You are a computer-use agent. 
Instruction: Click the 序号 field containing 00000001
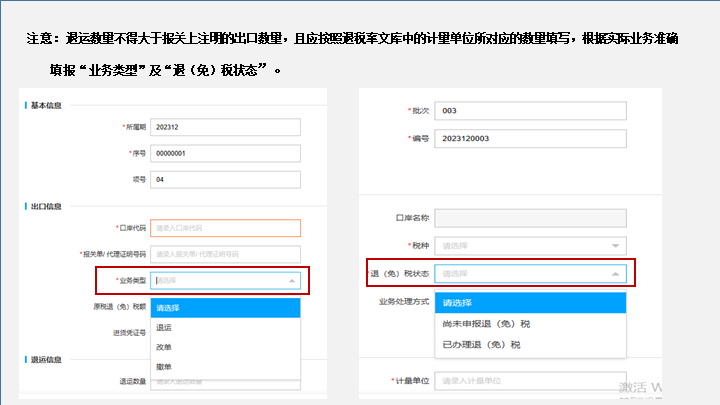(225, 153)
